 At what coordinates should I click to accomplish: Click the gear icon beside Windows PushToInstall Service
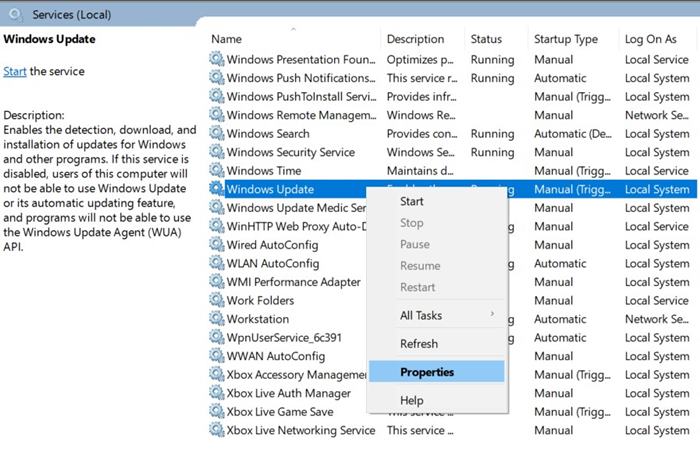point(217,96)
